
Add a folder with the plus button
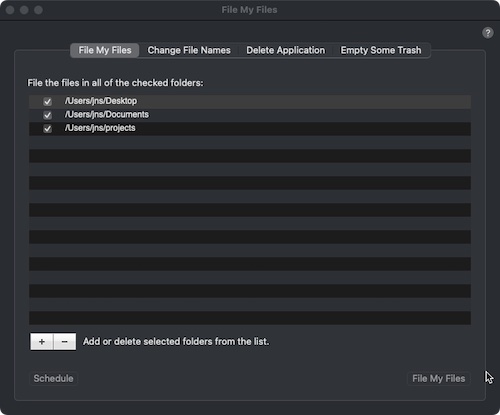42,342
